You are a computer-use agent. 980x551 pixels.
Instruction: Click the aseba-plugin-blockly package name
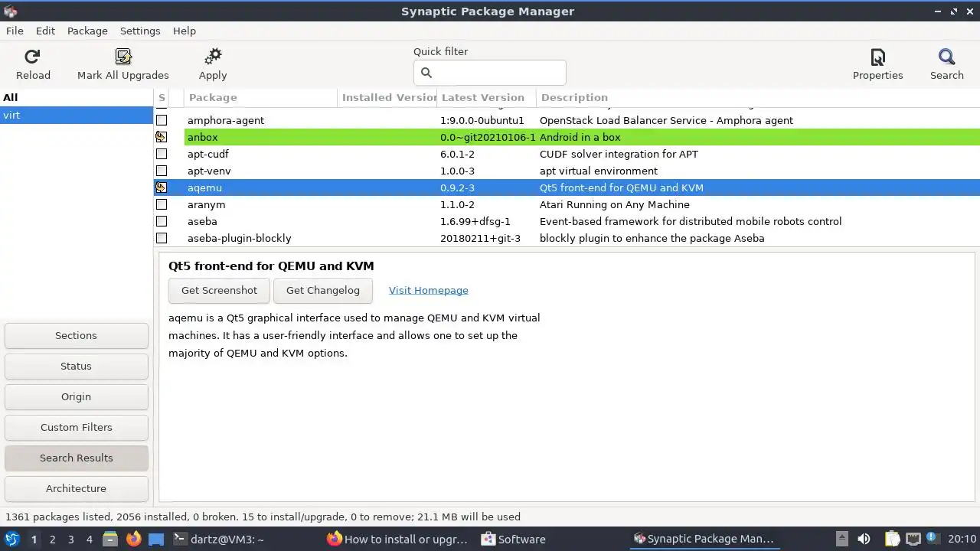pyautogui.click(x=239, y=238)
